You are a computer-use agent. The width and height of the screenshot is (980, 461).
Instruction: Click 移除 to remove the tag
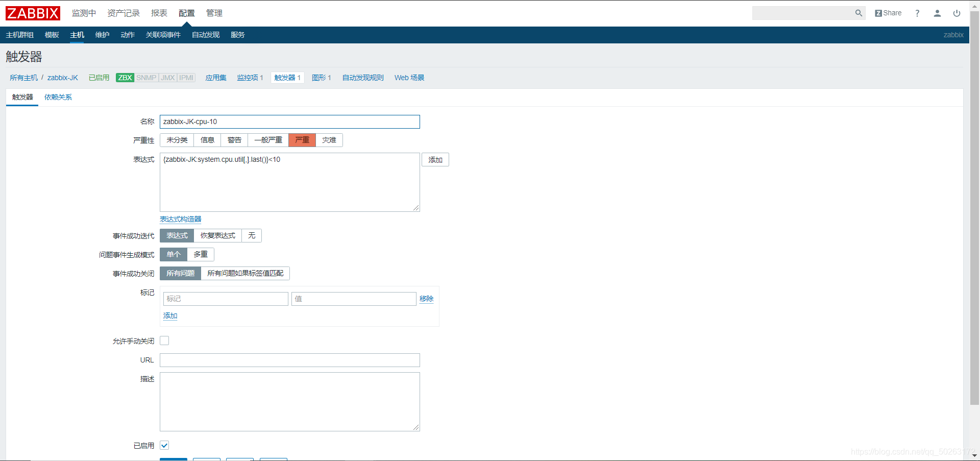pyautogui.click(x=427, y=299)
